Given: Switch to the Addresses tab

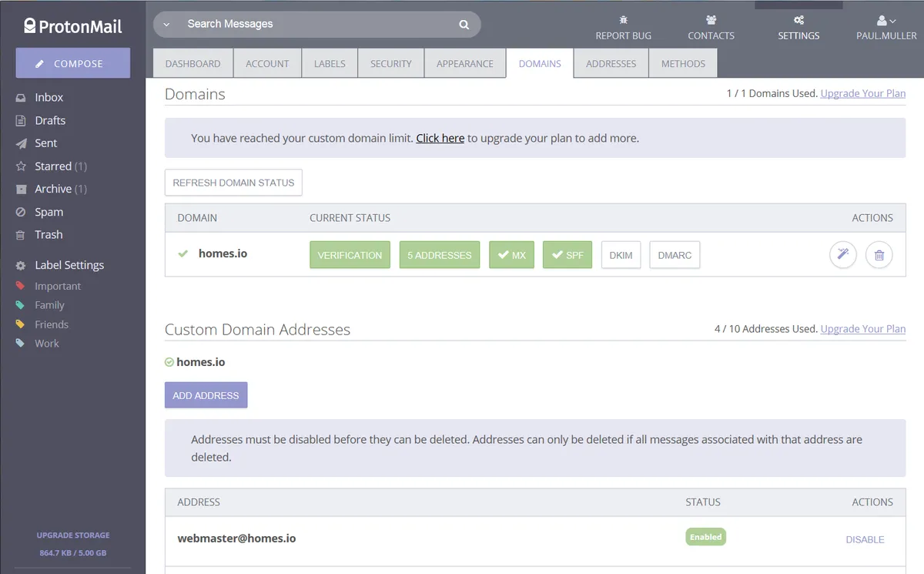Looking at the screenshot, I should [x=611, y=64].
